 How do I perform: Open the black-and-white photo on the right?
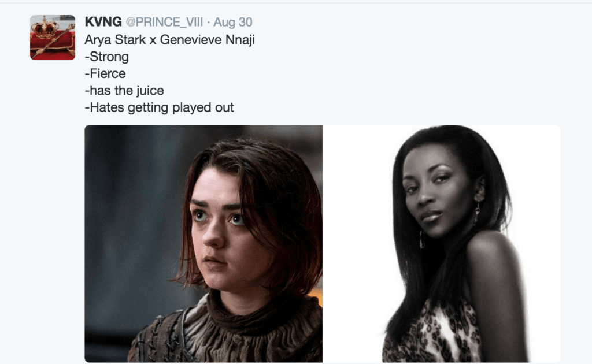pyautogui.click(x=442, y=244)
